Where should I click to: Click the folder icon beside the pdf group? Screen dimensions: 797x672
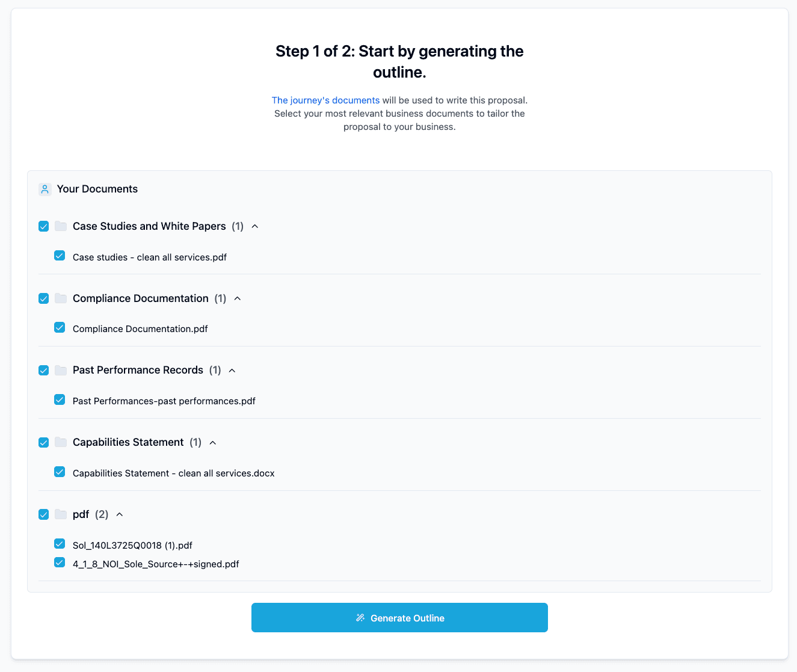[60, 514]
